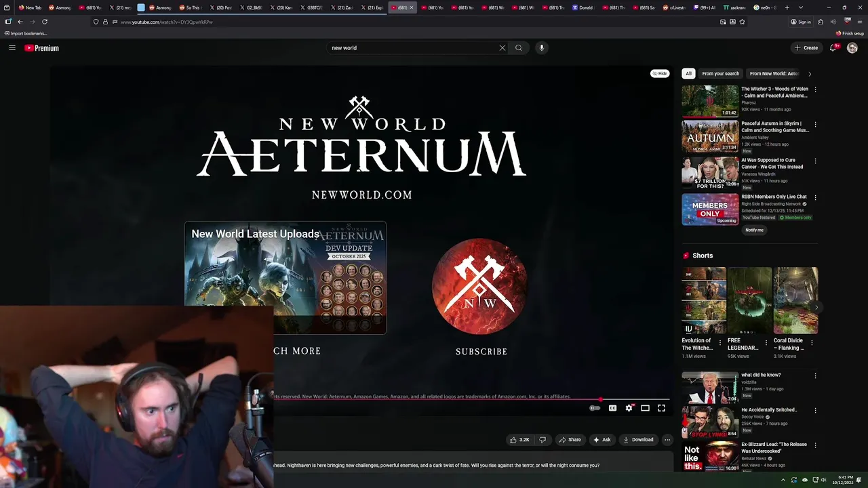868x488 pixels.
Task: Toggle the autoplay switch in the player
Action: point(595,408)
